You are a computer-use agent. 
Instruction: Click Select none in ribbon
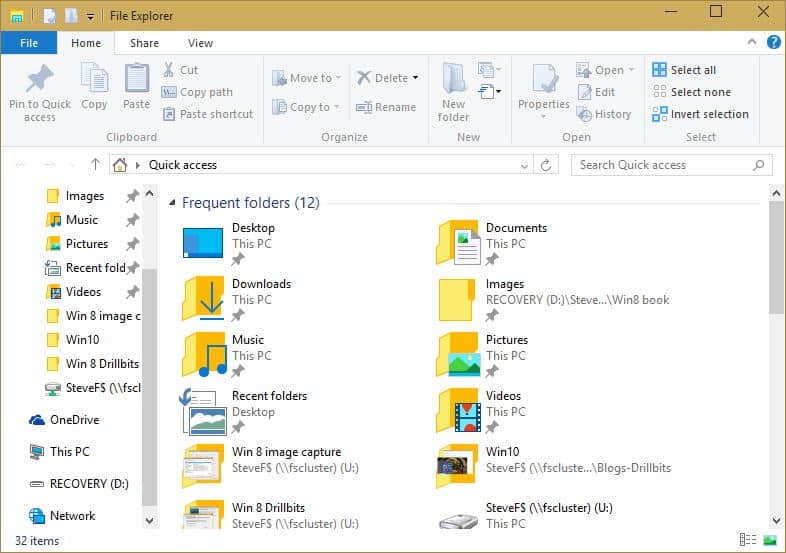point(692,92)
